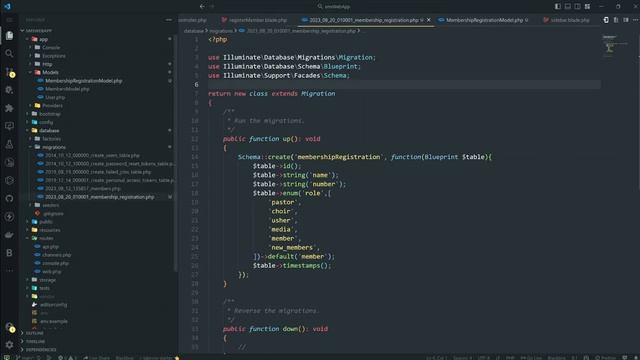Switch to MembershipRegistrationModel.php tab

tap(484, 20)
